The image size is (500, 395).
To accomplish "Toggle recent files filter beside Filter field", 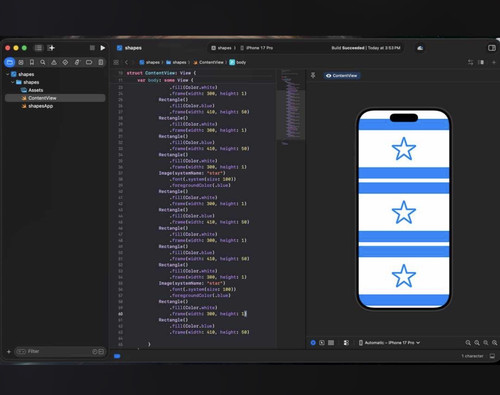I will pyautogui.click(x=95, y=351).
